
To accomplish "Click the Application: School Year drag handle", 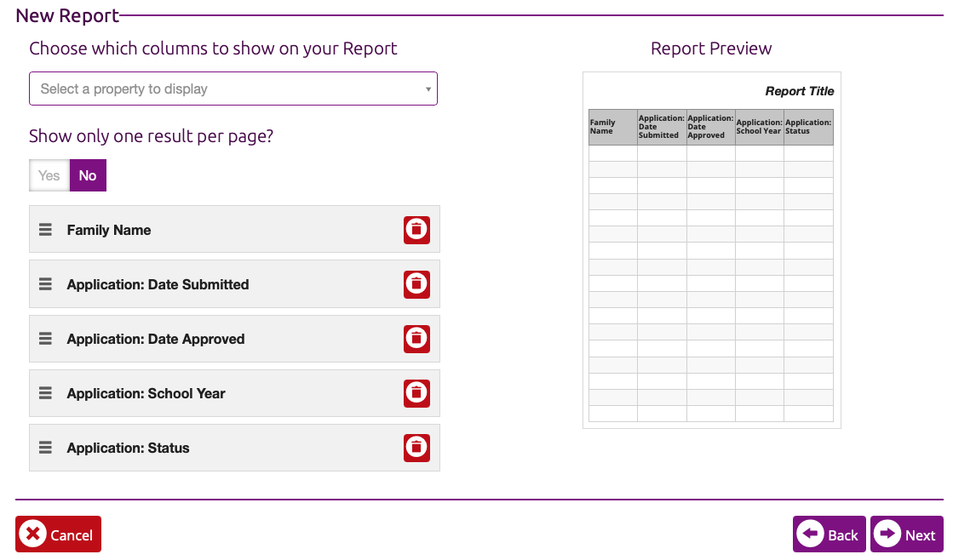I will 46,393.
